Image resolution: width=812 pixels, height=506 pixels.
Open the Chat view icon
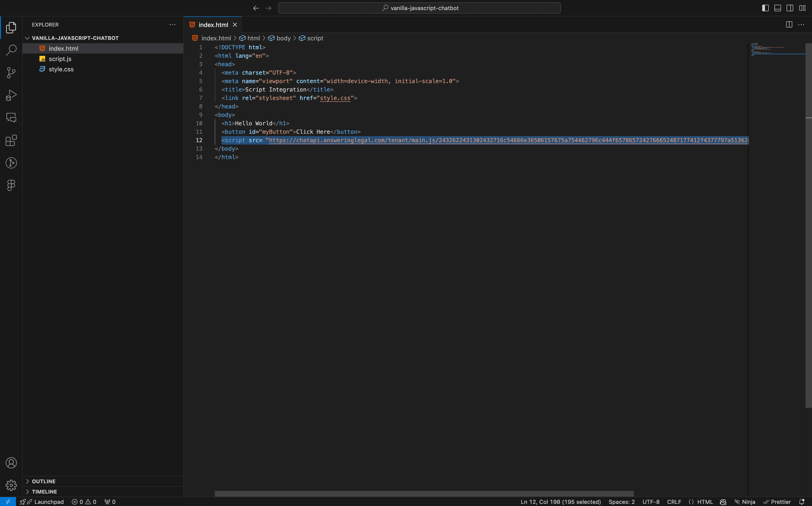tap(11, 118)
